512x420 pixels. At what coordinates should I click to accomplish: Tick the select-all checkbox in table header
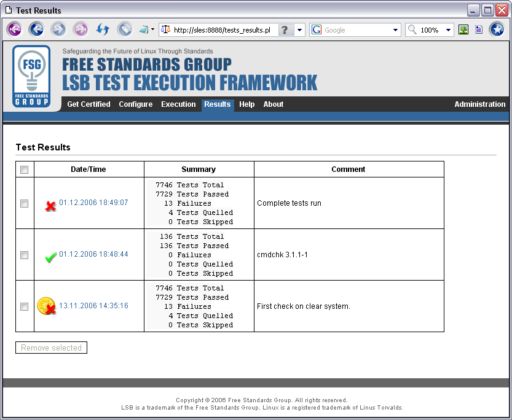tap(24, 169)
